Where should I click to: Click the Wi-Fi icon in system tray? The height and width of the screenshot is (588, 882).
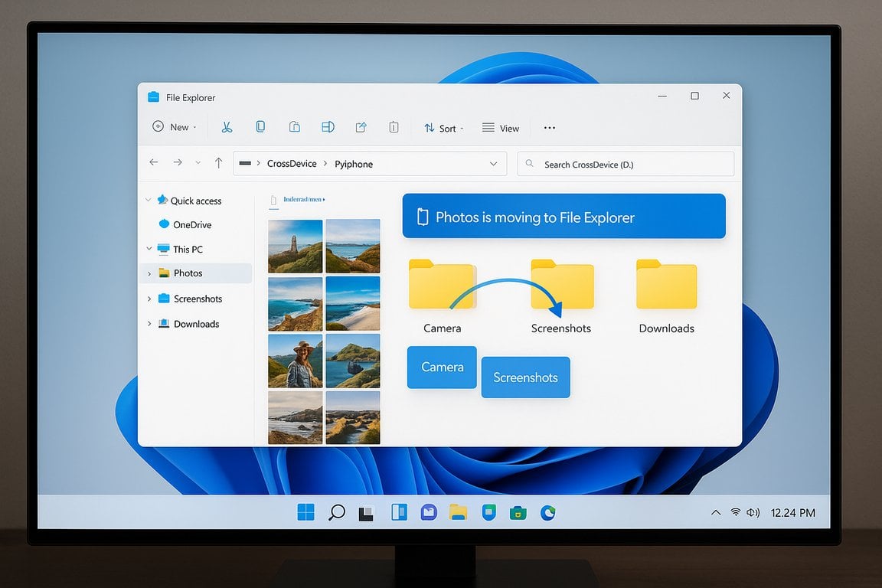point(735,512)
